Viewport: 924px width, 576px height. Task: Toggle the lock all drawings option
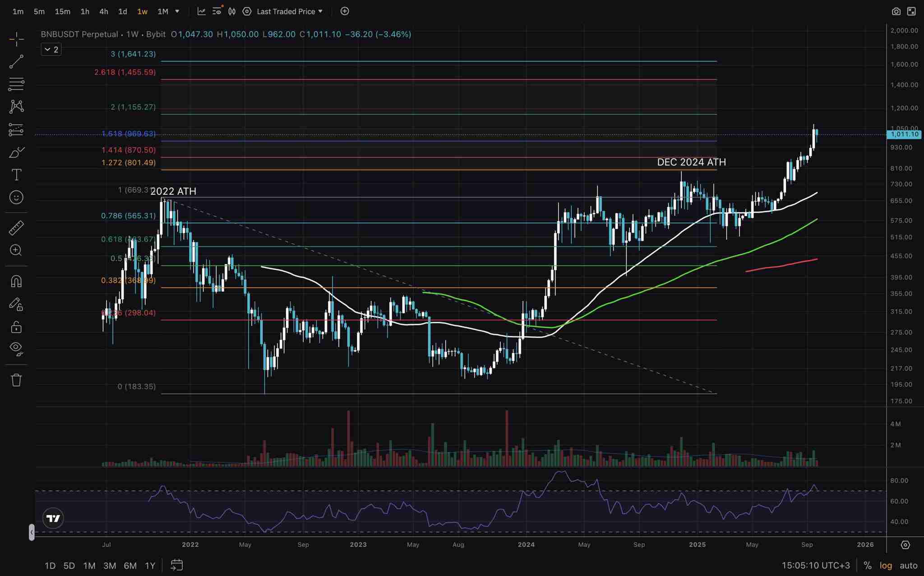click(16, 327)
